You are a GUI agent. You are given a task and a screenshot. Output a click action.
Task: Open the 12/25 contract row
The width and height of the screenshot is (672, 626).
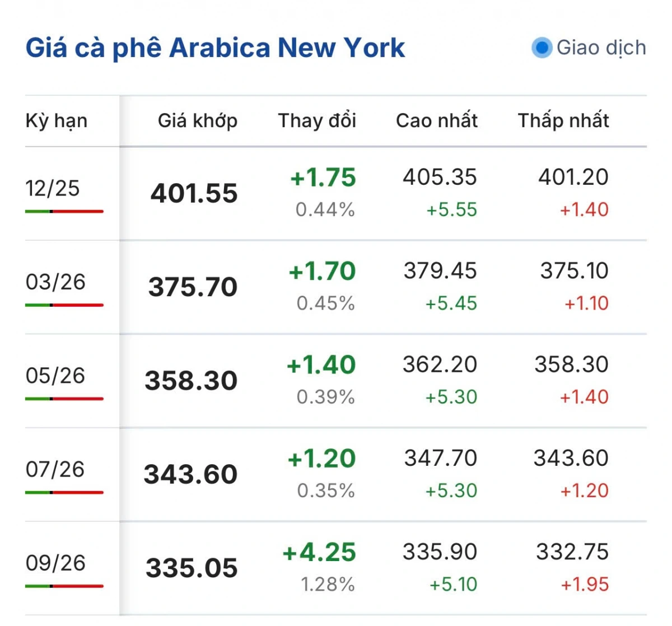(x=53, y=189)
